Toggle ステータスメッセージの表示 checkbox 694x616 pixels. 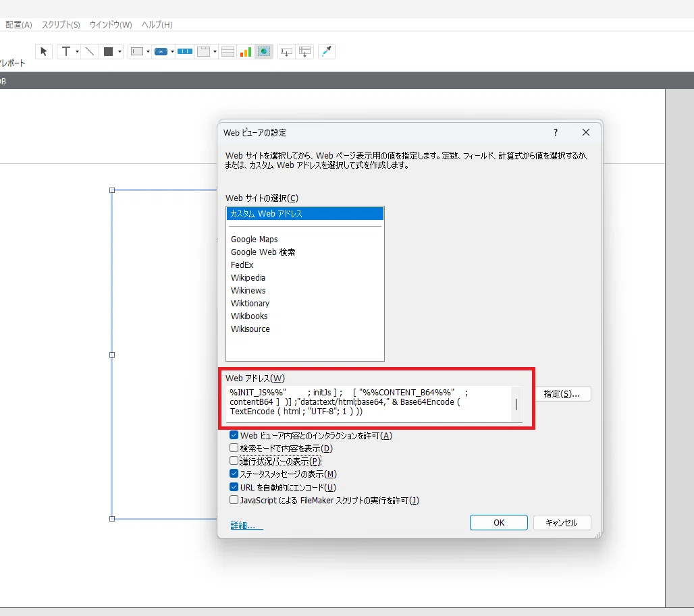tap(234, 474)
